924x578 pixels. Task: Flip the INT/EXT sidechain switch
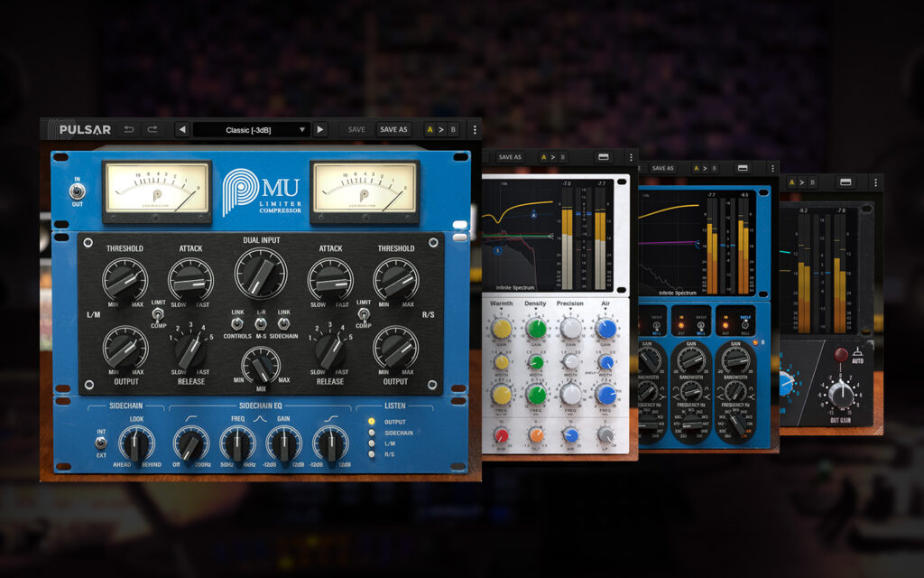click(101, 443)
